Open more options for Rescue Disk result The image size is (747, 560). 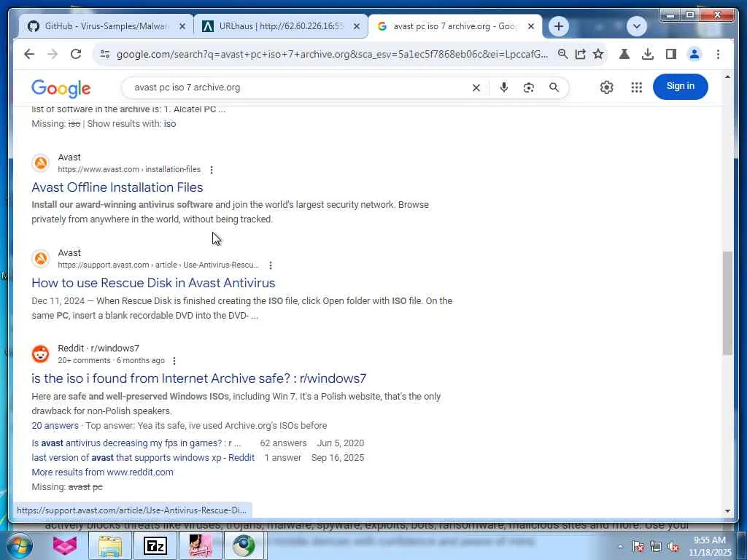[271, 265]
